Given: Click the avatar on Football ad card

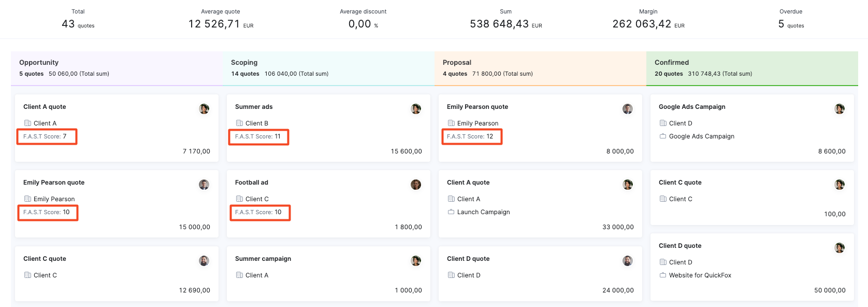Looking at the screenshot, I should [x=416, y=185].
